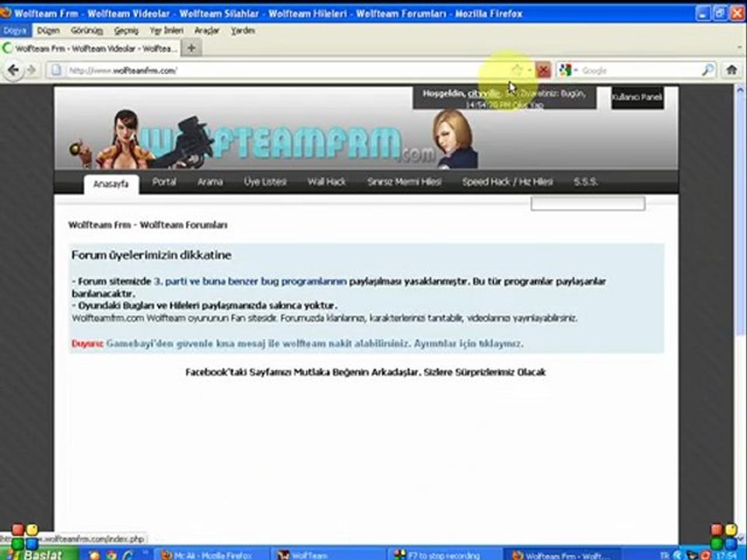
Task: Click the forward navigation arrow
Action: (x=31, y=71)
